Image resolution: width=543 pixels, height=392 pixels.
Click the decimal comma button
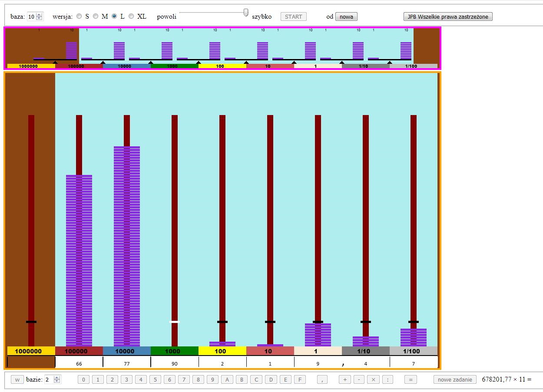coord(322,379)
